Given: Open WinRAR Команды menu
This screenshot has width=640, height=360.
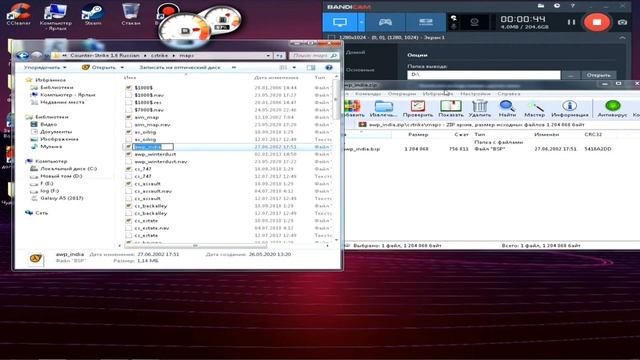Looking at the screenshot, I should tap(367, 94).
